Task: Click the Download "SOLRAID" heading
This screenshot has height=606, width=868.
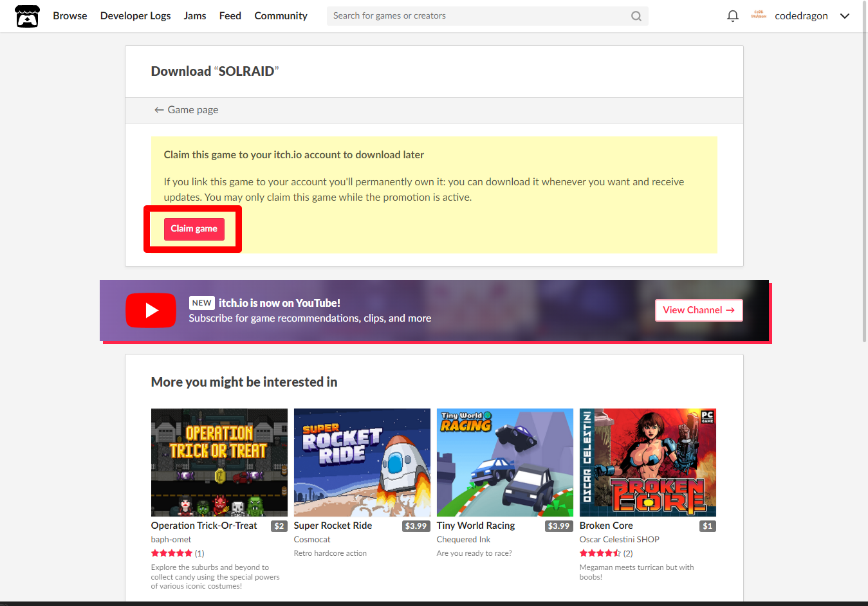Action: click(x=215, y=71)
